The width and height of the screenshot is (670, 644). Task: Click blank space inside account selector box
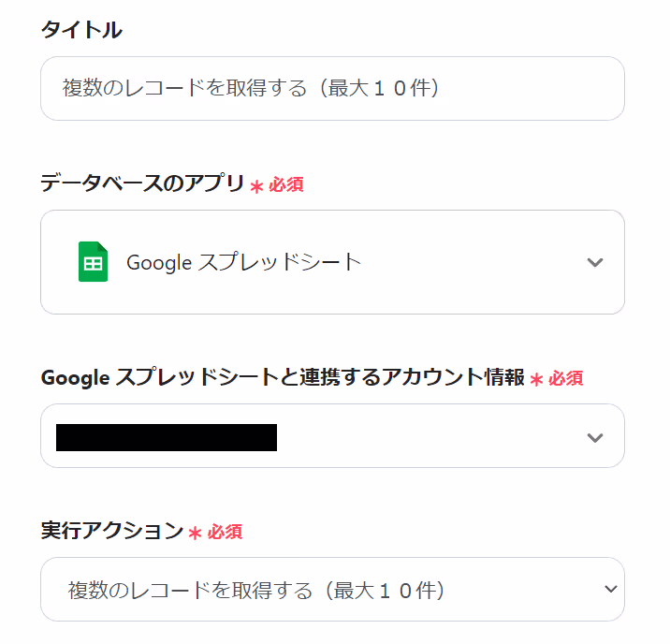(428, 436)
